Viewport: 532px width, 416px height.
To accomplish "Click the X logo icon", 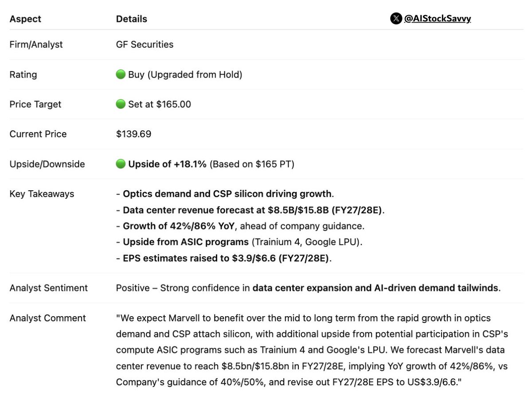I will click(x=396, y=19).
